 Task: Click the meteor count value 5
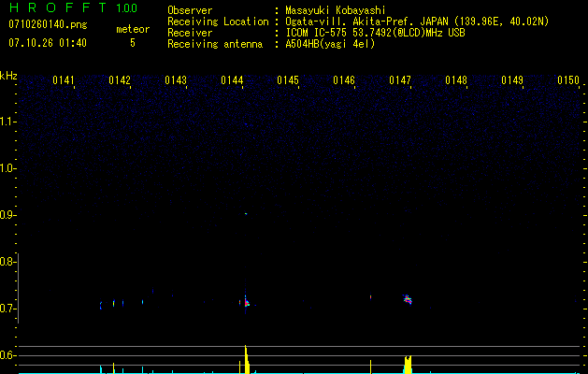pos(133,43)
